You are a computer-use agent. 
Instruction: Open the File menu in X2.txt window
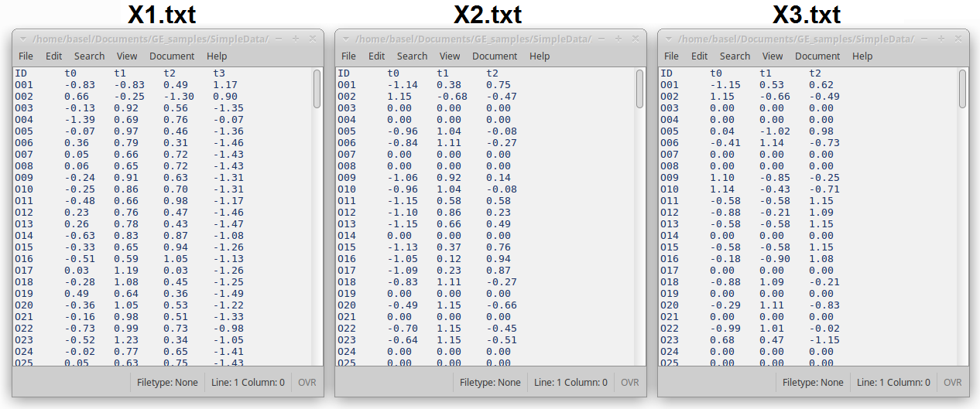pos(348,56)
